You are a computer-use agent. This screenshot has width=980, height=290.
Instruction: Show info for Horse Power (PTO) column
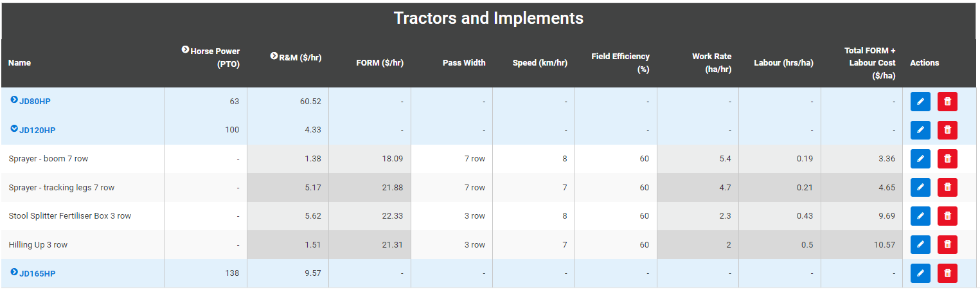[x=185, y=50]
